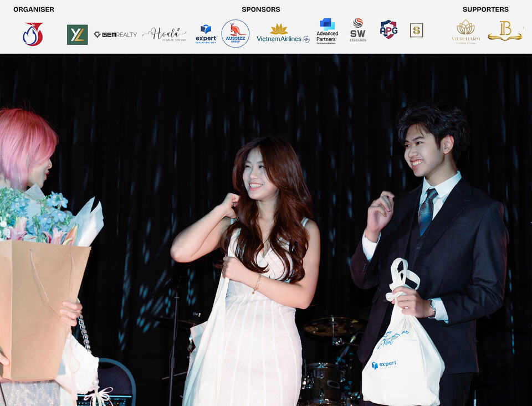Select the Vietcharm lotus logo
The image size is (532, 406).
click(465, 32)
